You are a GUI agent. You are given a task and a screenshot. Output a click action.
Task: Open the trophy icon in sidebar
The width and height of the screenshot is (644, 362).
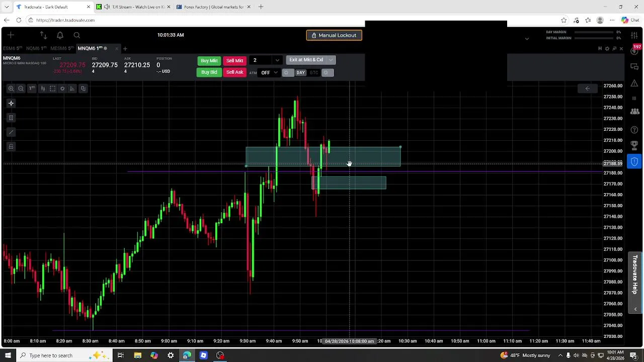click(634, 145)
